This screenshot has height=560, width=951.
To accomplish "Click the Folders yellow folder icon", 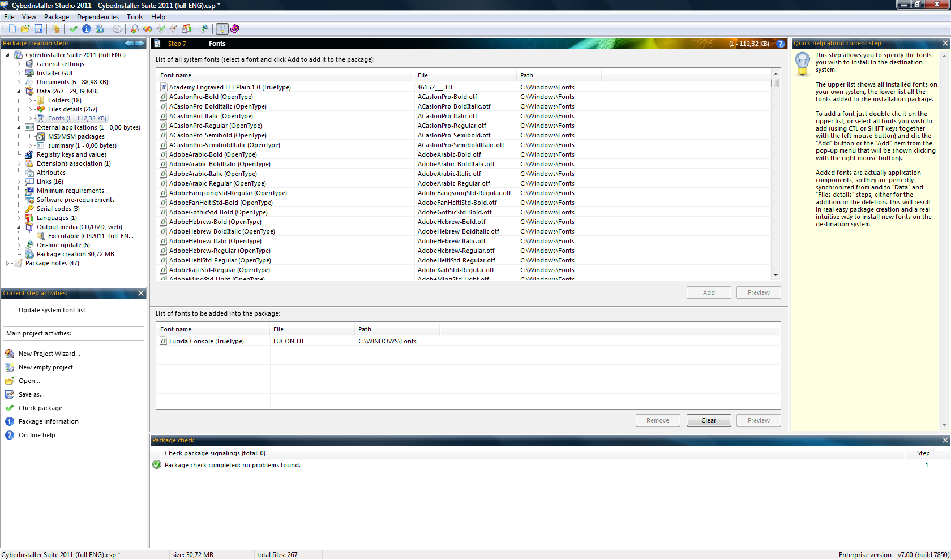I will (41, 100).
